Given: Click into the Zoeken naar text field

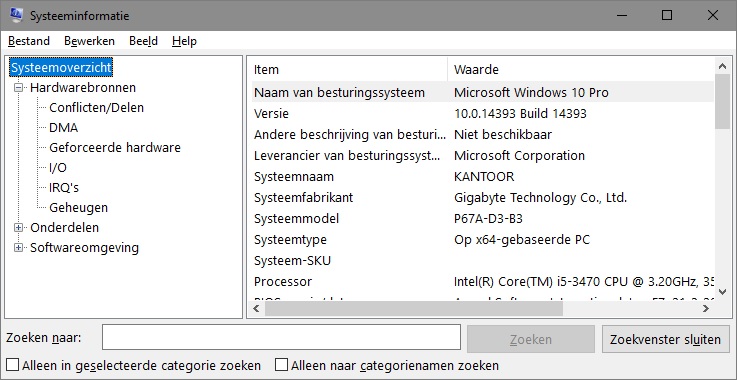Looking at the screenshot, I should point(281,337).
